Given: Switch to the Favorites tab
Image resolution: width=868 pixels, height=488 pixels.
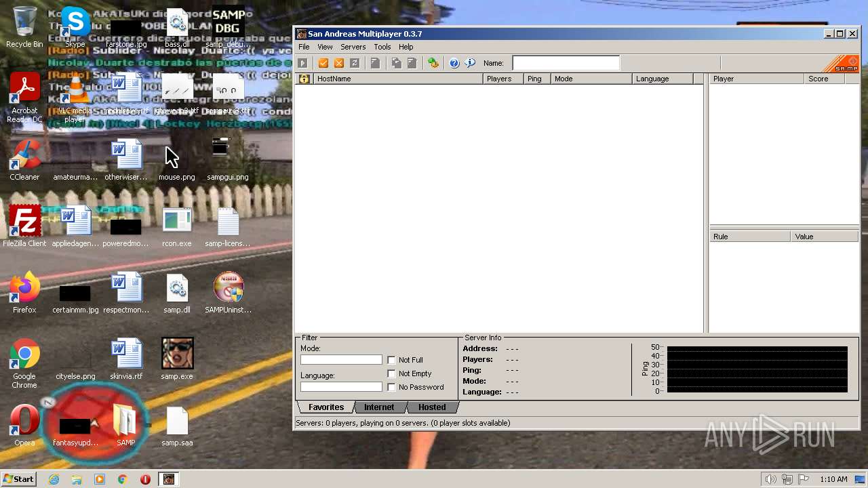Looking at the screenshot, I should coord(326,407).
